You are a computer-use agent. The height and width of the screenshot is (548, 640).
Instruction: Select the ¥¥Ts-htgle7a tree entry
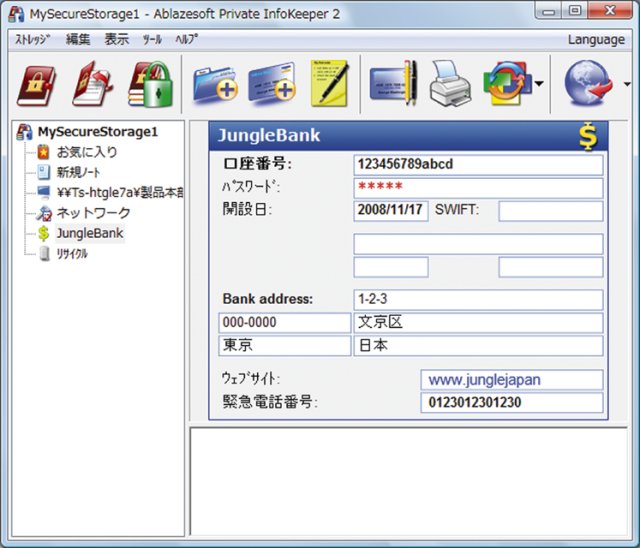click(120, 192)
